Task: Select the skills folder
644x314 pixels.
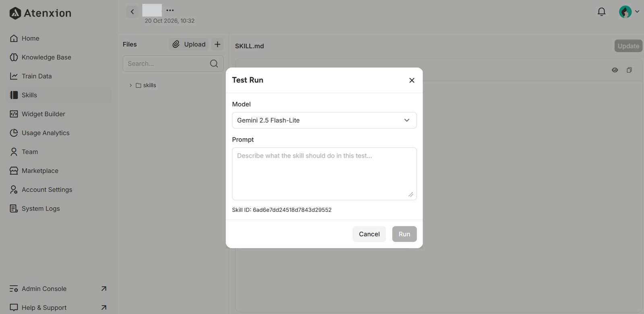Action: coord(146,85)
